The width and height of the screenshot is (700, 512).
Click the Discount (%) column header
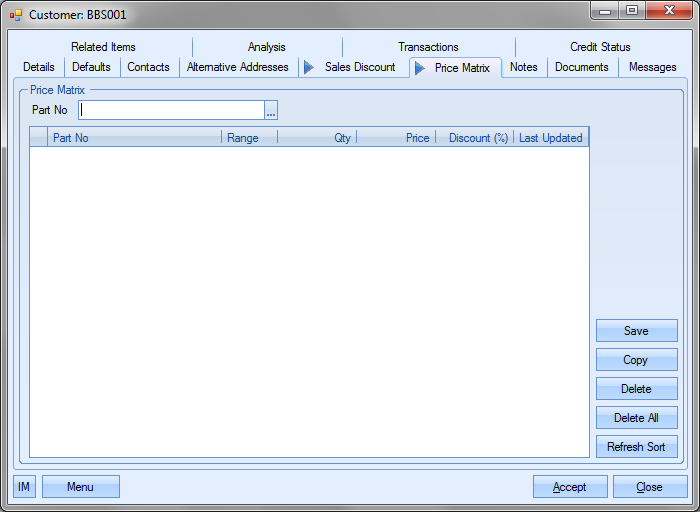(475, 138)
